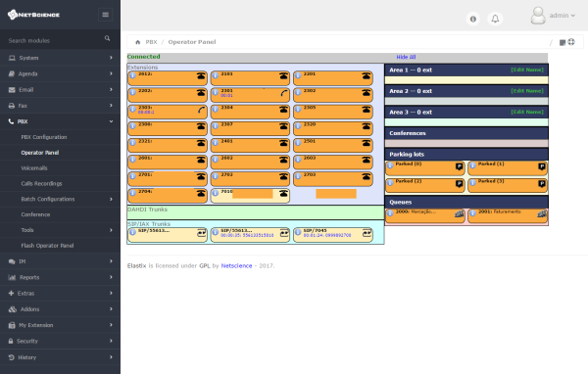588x374 pixels.
Task: Open the notifications bell icon
Action: point(495,19)
